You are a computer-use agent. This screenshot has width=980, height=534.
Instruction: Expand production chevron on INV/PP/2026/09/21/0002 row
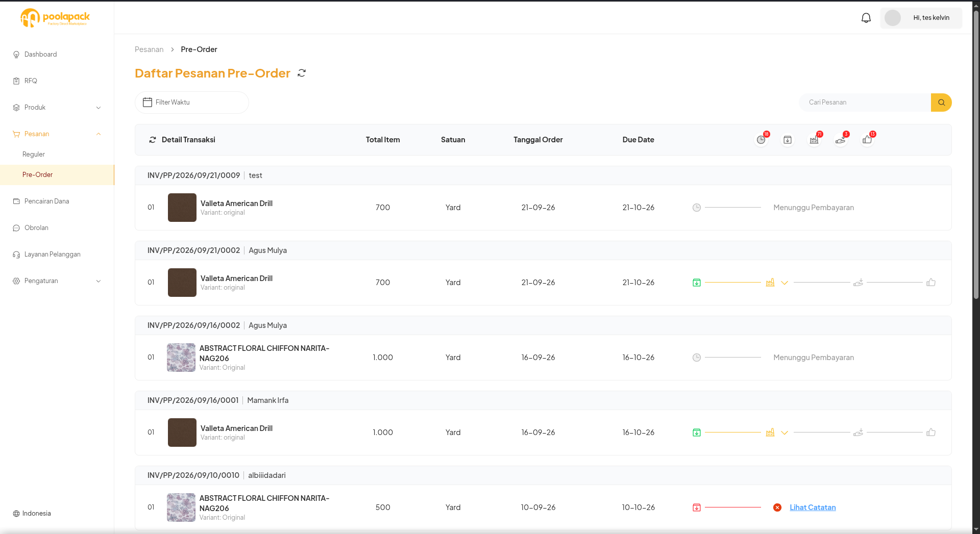pyautogui.click(x=785, y=283)
